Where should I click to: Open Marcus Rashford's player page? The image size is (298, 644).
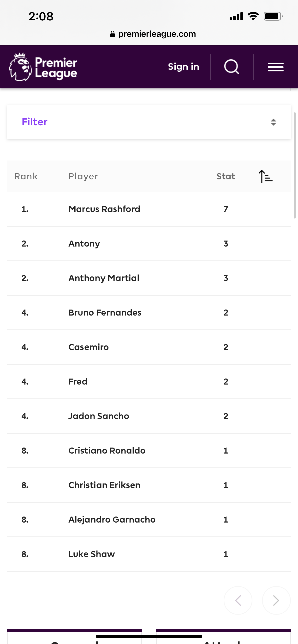104,209
